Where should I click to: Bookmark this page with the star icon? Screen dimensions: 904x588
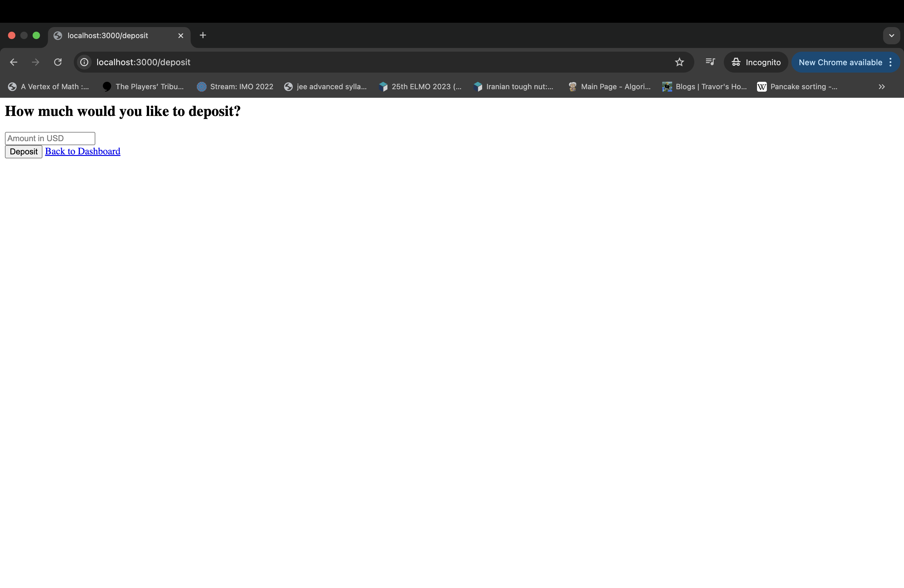click(679, 62)
